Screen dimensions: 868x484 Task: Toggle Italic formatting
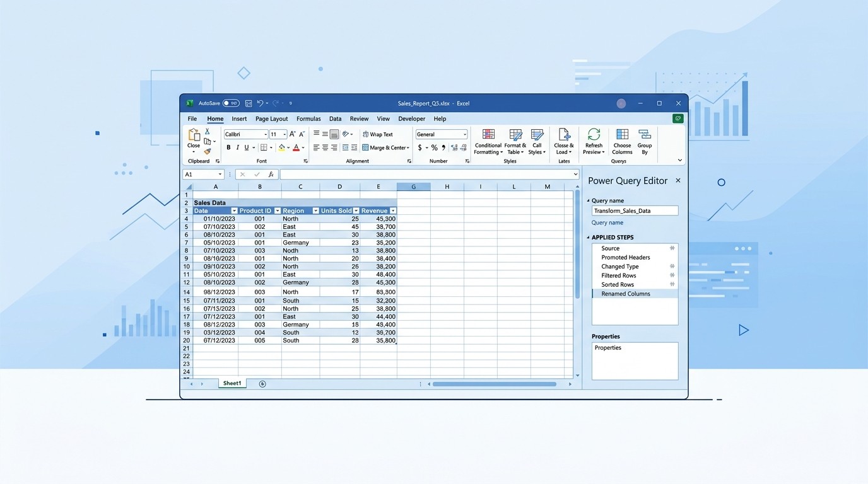click(237, 147)
